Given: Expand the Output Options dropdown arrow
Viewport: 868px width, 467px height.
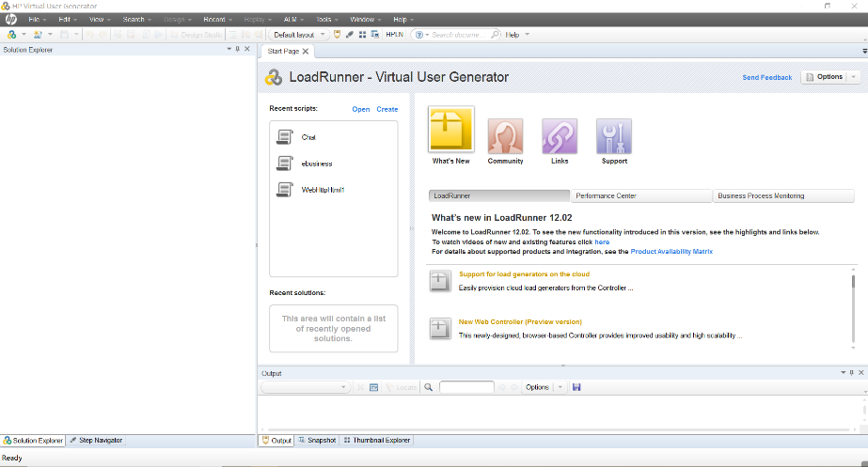Looking at the screenshot, I should (x=560, y=387).
